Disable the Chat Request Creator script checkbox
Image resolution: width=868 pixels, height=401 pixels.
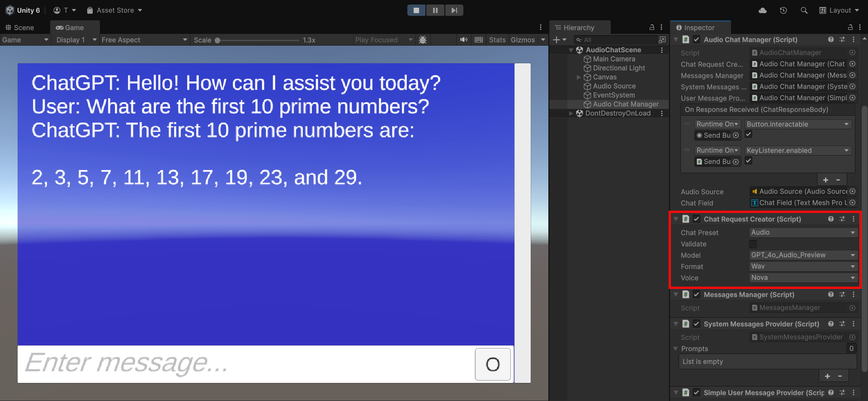[697, 219]
